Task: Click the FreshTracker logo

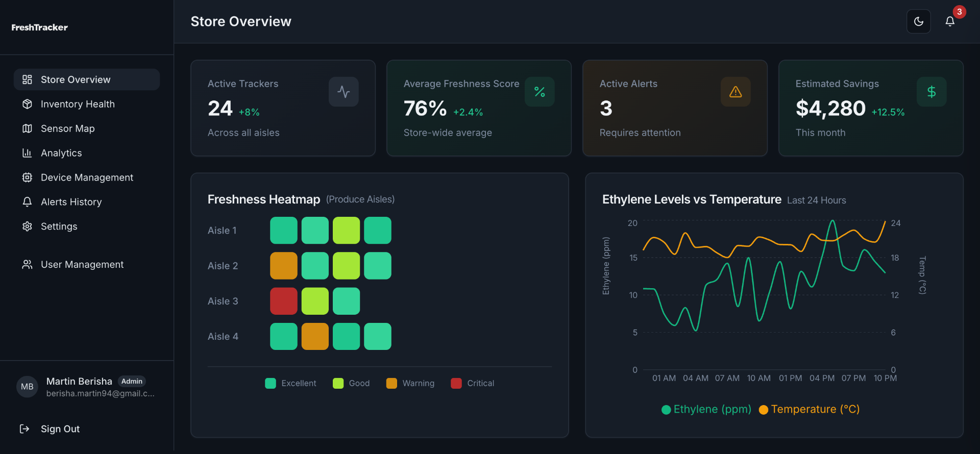Action: pos(39,28)
